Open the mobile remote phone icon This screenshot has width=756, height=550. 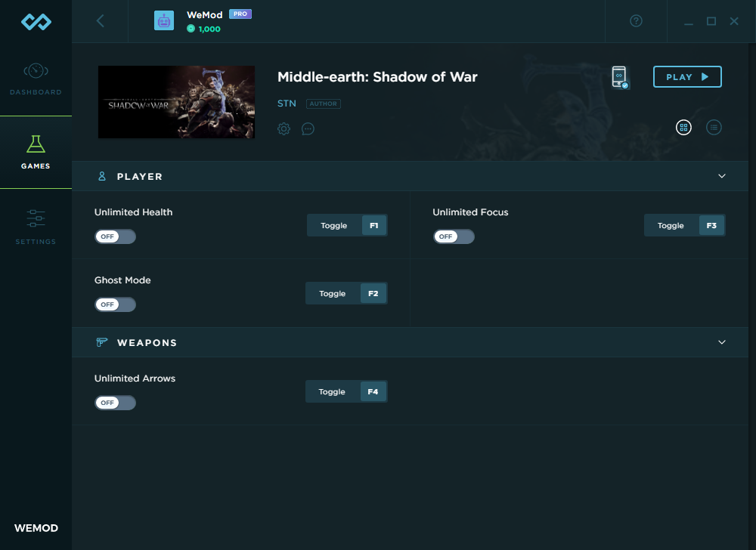click(x=620, y=78)
